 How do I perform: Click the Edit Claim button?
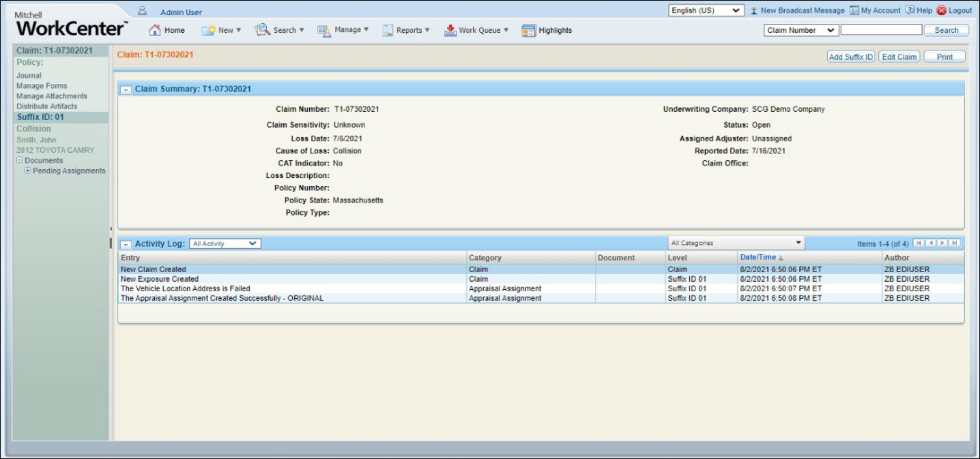point(899,57)
